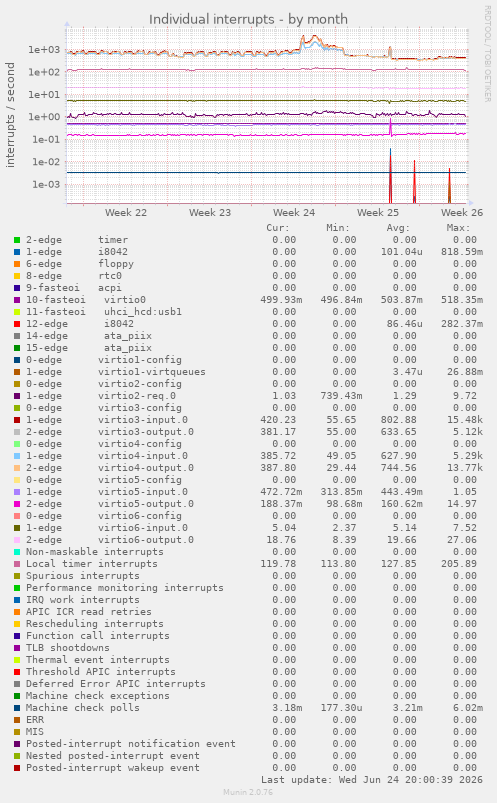Click the 'Last update' timestamp line

click(372, 779)
